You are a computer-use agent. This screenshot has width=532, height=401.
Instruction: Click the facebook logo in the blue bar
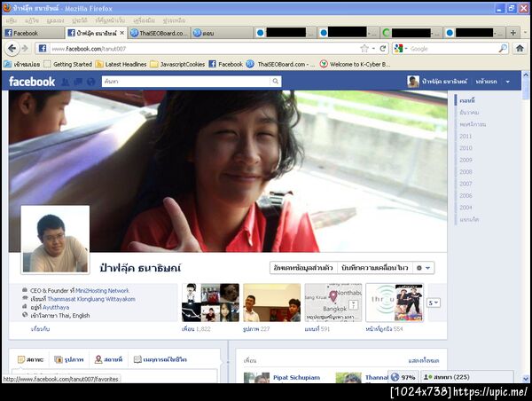tap(32, 82)
